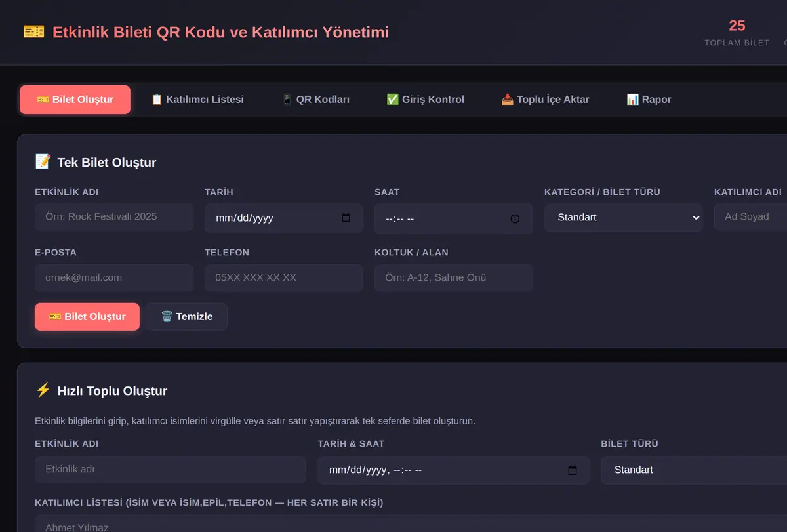This screenshot has height=532, width=787.
Task: Click the "KOLTUK / ALAN" field label
Action: 411,253
